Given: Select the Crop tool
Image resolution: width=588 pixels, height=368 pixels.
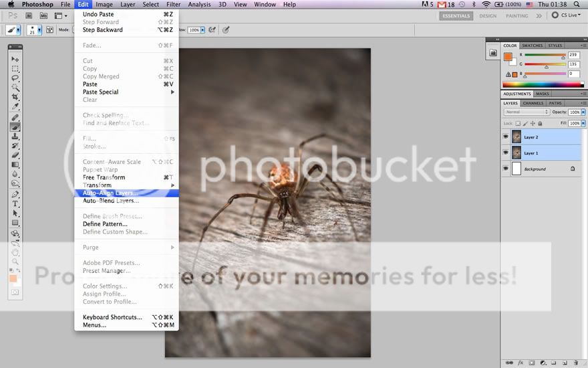Looking at the screenshot, I should coord(15,97).
